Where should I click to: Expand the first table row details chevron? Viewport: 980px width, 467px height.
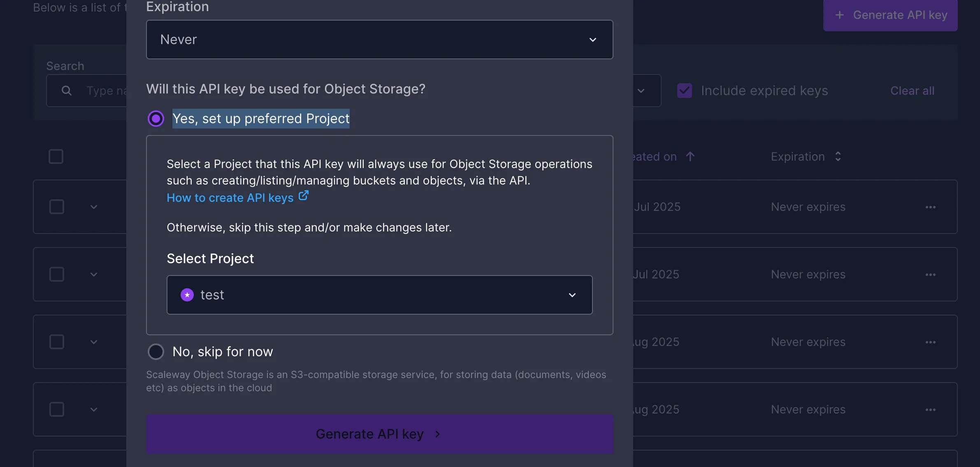(x=94, y=207)
